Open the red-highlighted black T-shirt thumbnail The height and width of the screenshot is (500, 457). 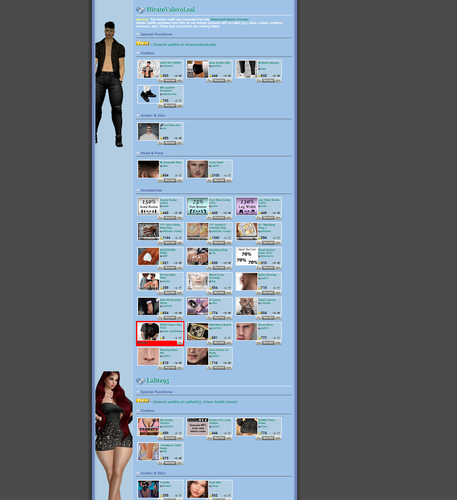pyautogui.click(x=148, y=331)
